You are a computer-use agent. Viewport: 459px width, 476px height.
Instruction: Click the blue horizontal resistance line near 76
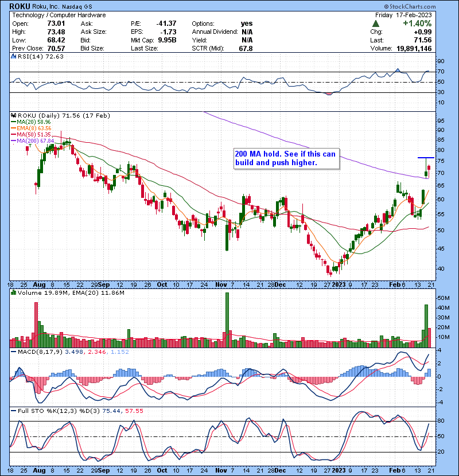tap(426, 158)
